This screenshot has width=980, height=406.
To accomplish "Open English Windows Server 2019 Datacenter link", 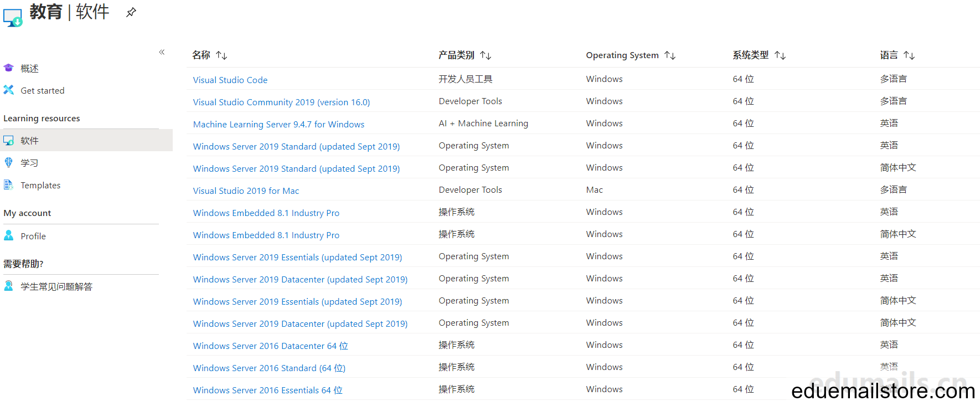I will click(300, 279).
